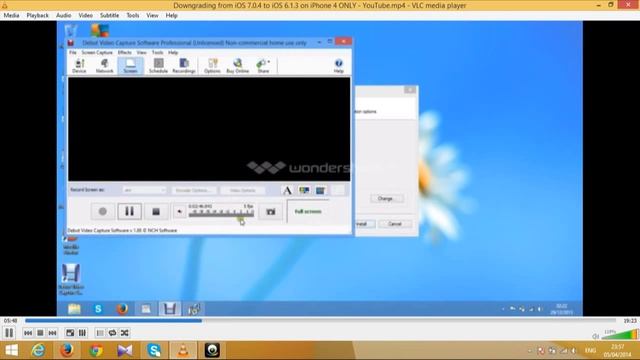This screenshot has width=640, height=360.
Task: Click Help icon in Debut toolbar
Action: 339,66
